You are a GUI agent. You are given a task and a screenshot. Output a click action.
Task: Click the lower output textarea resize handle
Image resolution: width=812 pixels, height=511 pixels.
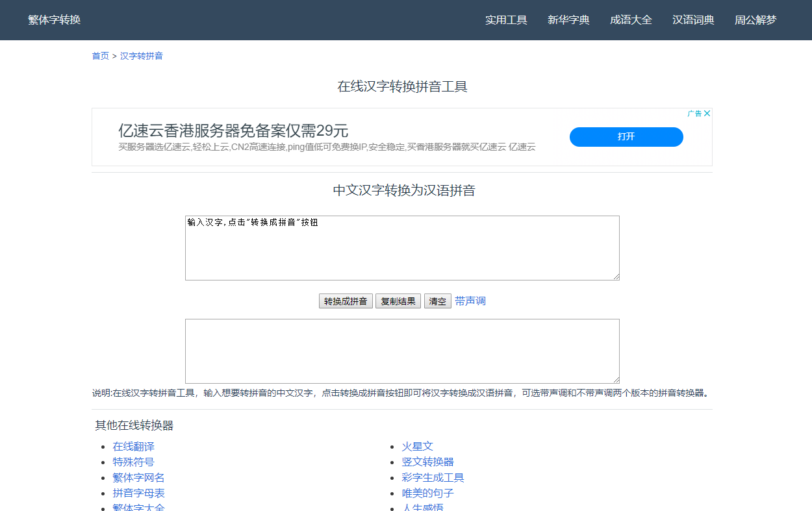point(616,380)
